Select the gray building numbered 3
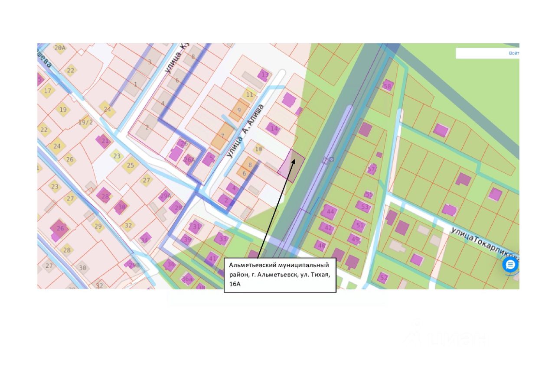This screenshot has width=555, height=392. pyautogui.click(x=150, y=62)
